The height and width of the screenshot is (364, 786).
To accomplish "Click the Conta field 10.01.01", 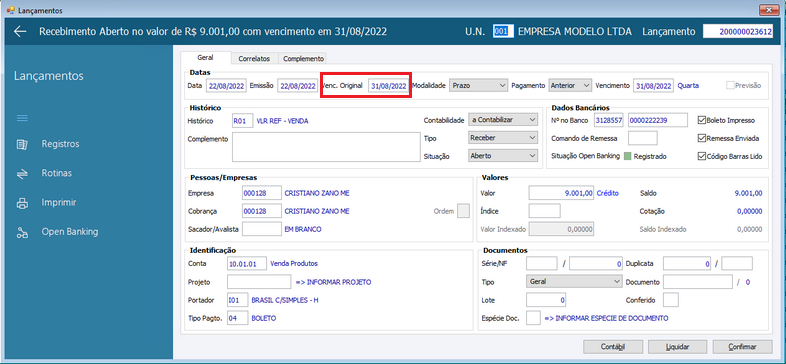I will point(247,263).
